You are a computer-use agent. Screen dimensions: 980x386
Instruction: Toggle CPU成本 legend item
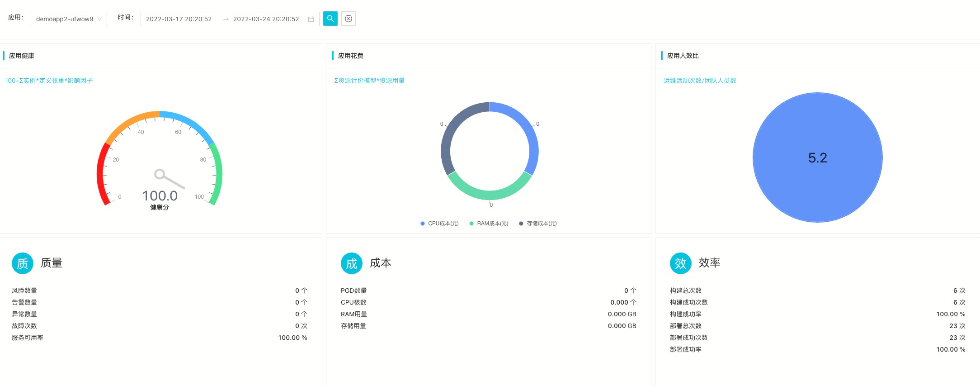click(x=439, y=224)
